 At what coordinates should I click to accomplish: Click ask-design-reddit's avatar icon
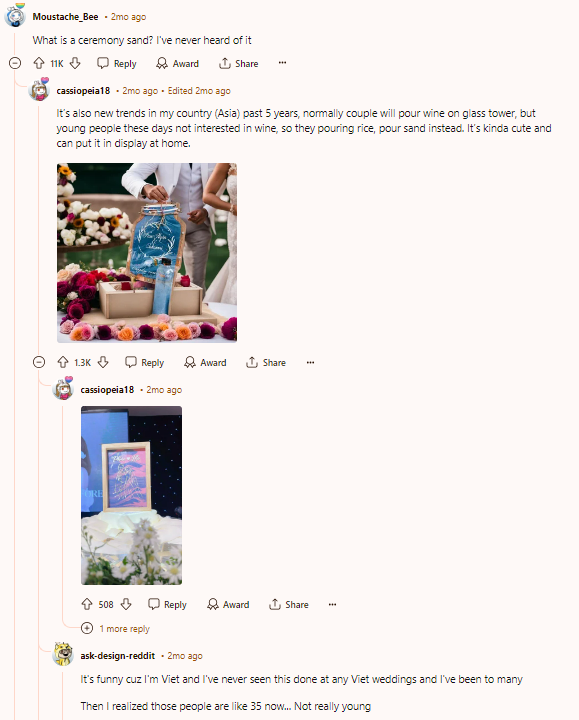pos(63,655)
